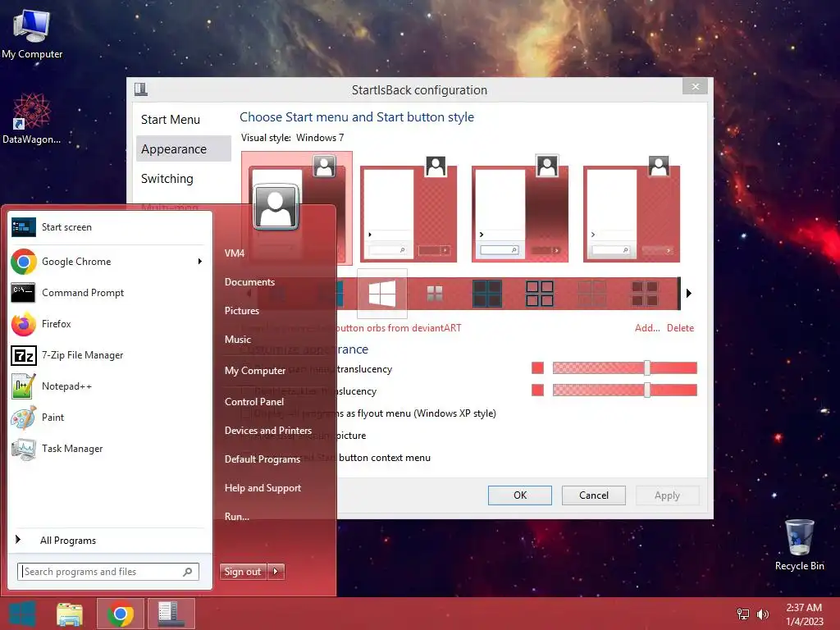Open Help and Support from Start menu
This screenshot has width=840, height=630.
[262, 488]
